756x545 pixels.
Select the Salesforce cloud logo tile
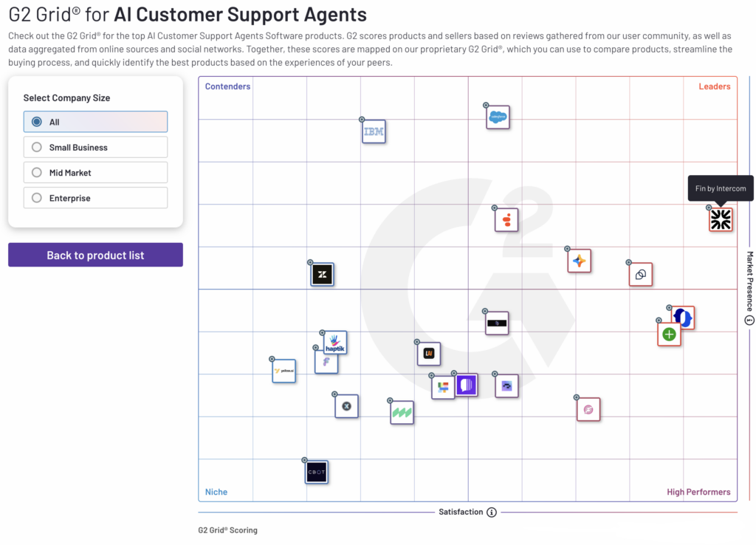[x=498, y=117]
